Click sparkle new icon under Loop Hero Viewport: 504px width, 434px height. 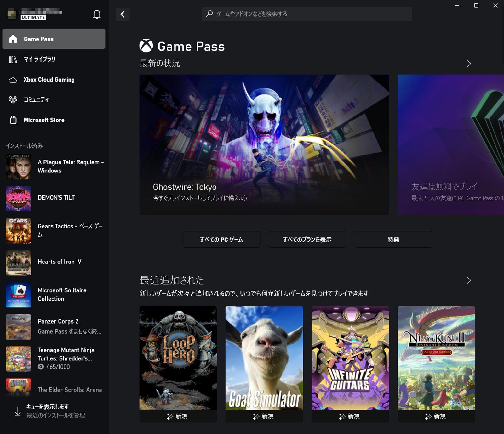170,416
